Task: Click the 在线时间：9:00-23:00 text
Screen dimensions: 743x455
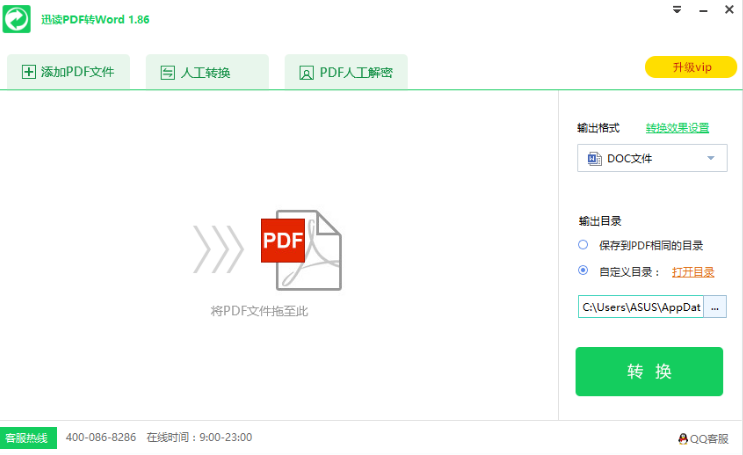Action: pos(199,437)
